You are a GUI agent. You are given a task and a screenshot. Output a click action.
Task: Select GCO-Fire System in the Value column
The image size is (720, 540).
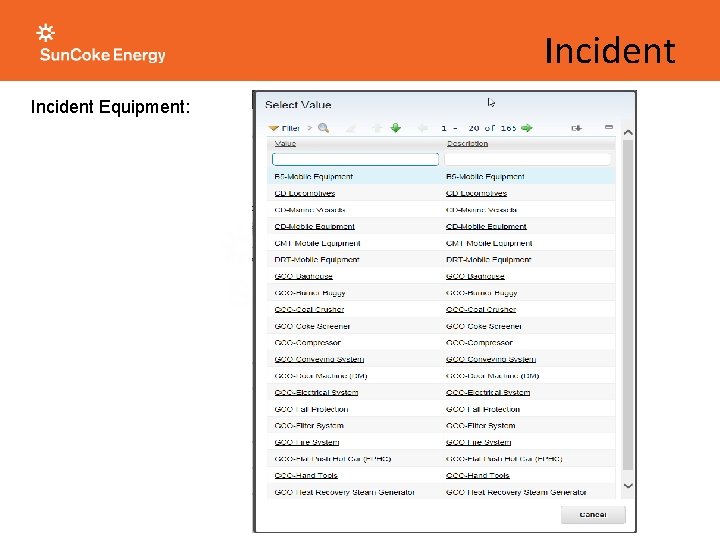pyautogui.click(x=307, y=442)
